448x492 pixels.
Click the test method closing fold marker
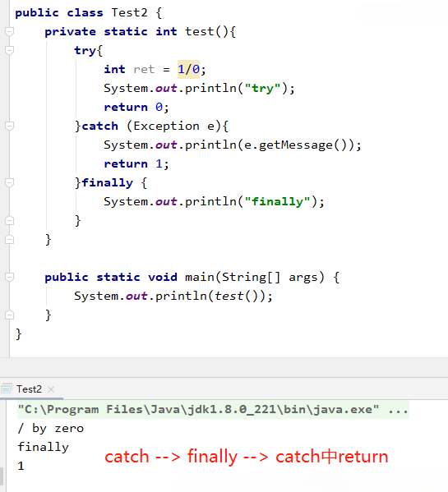9,239
